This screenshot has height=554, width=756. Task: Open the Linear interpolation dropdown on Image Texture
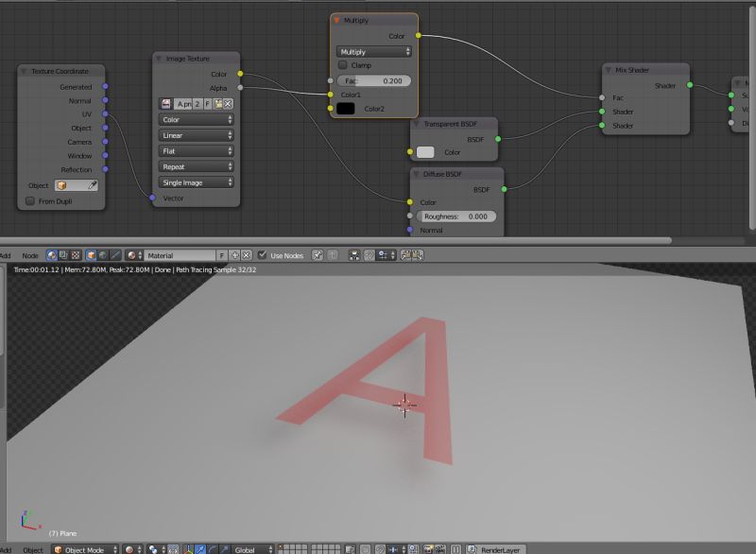[x=196, y=134]
